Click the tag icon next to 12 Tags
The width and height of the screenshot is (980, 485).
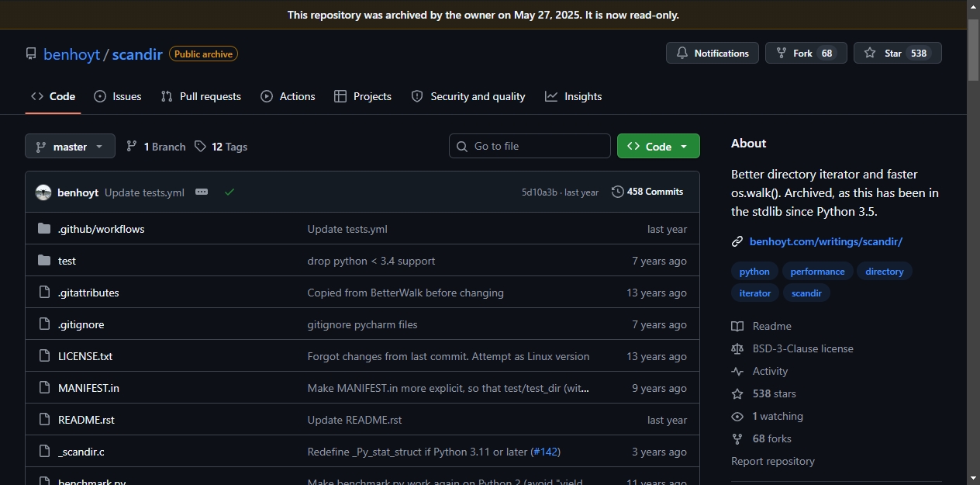(x=200, y=146)
